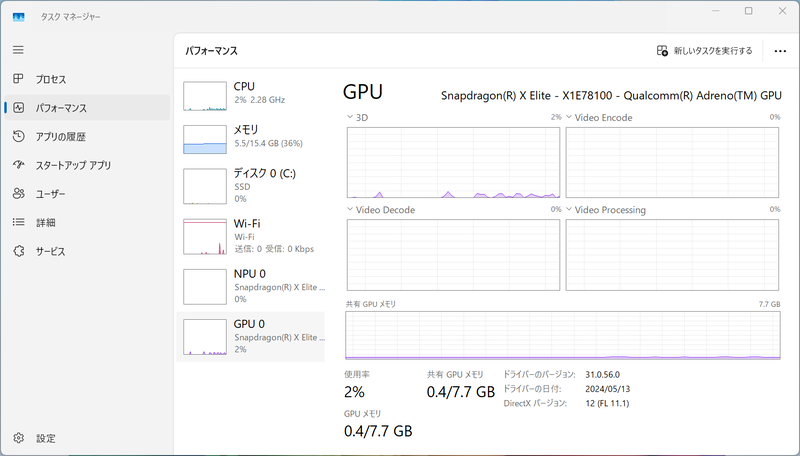This screenshot has width=800, height=456.
Task: Select the Wi-Fi mini graph thumbnail
Action: pyautogui.click(x=205, y=237)
